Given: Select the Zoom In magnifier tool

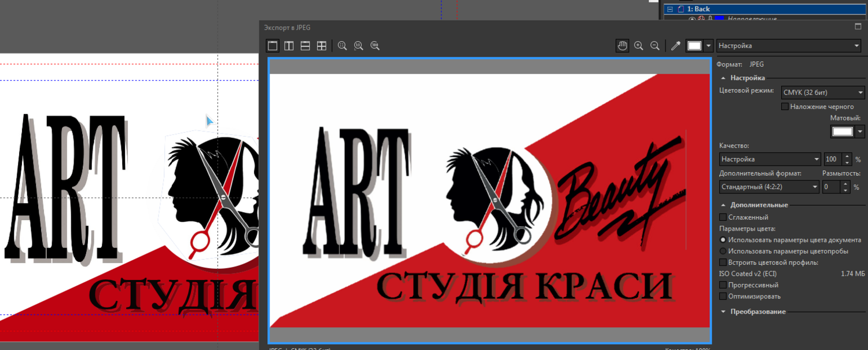Looking at the screenshot, I should tap(639, 45).
